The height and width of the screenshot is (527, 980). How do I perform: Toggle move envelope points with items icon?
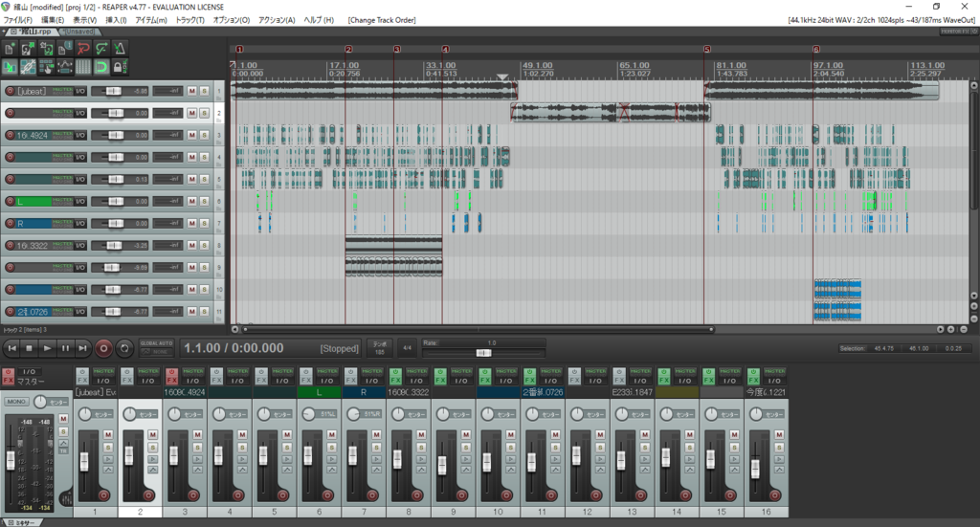65,67
